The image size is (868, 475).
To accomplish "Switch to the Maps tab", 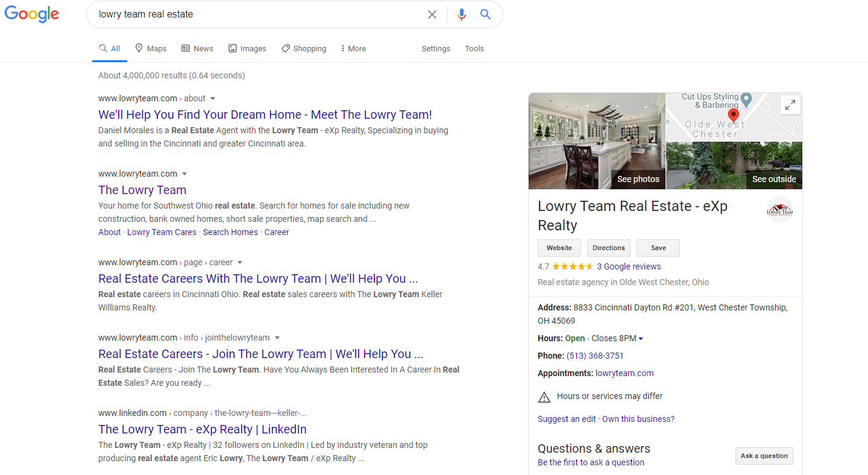I will click(x=151, y=49).
